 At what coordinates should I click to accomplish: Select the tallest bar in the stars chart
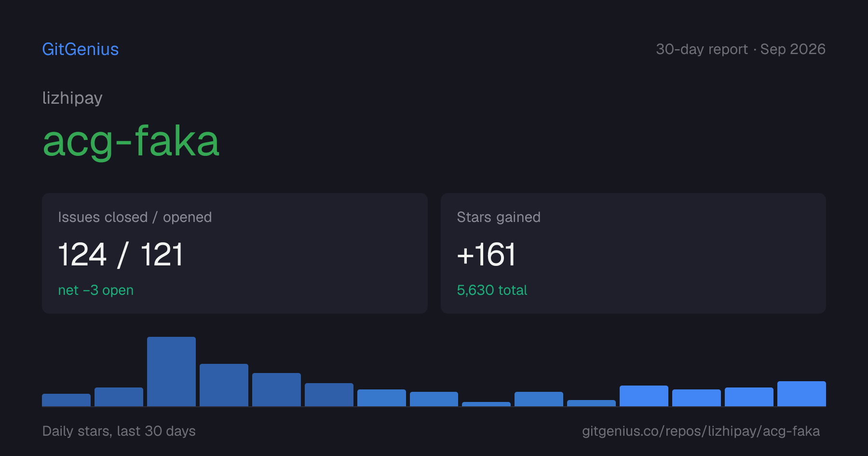coord(171,372)
